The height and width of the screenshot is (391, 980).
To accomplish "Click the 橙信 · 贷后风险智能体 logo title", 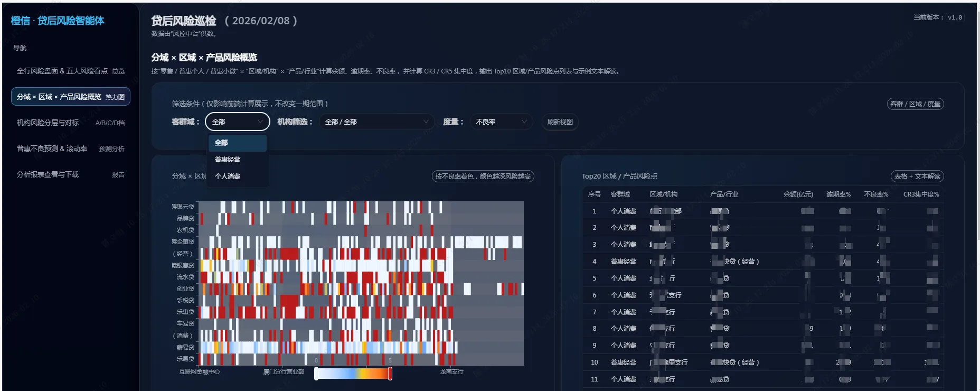I will click(x=58, y=21).
